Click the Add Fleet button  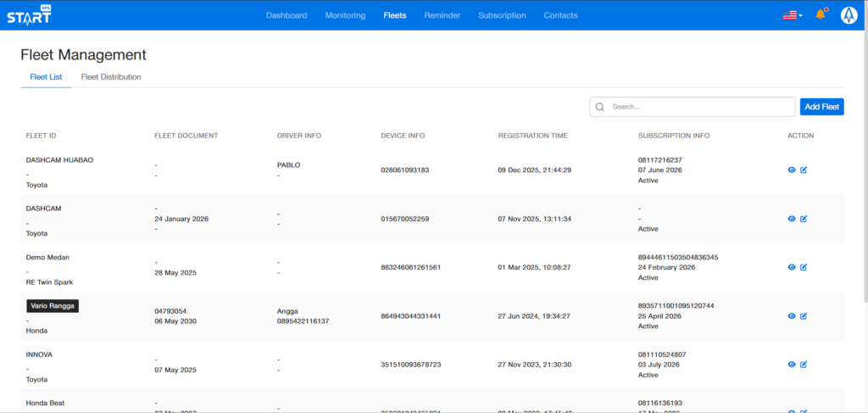pos(821,107)
